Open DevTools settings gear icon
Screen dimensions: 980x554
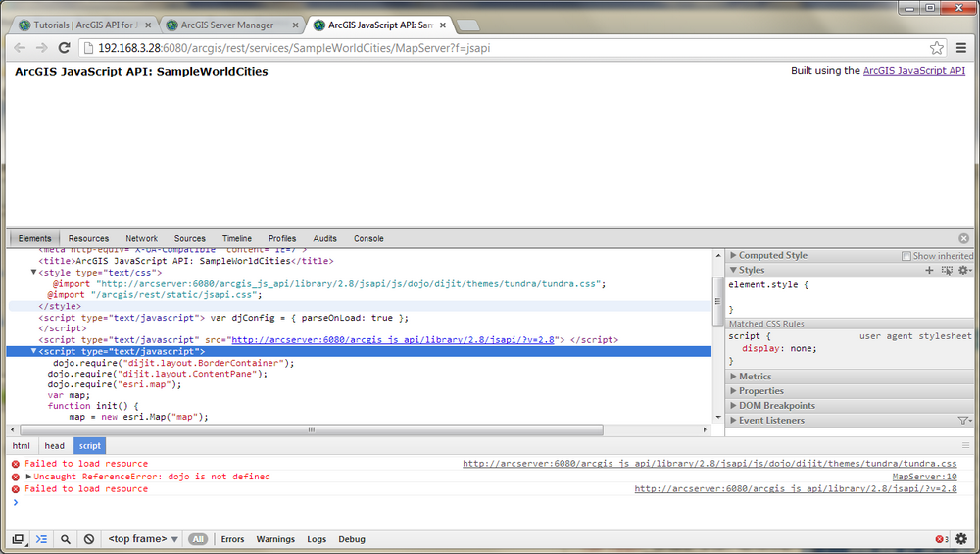point(960,539)
